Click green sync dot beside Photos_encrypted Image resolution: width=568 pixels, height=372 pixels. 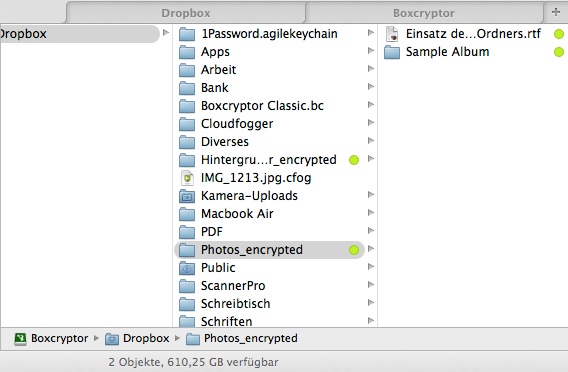click(x=354, y=250)
